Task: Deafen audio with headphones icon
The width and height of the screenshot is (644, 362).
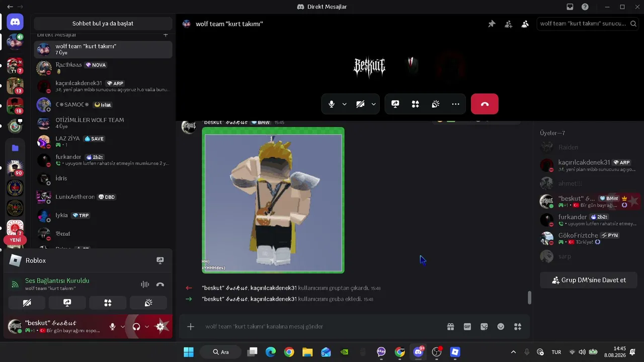Action: click(136, 327)
